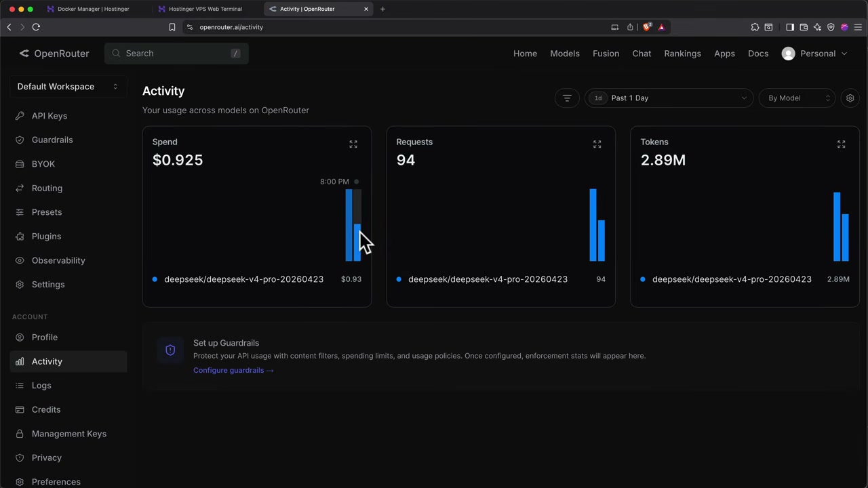The image size is (868, 488).
Task: Open the activity chart settings gear
Action: 850,98
